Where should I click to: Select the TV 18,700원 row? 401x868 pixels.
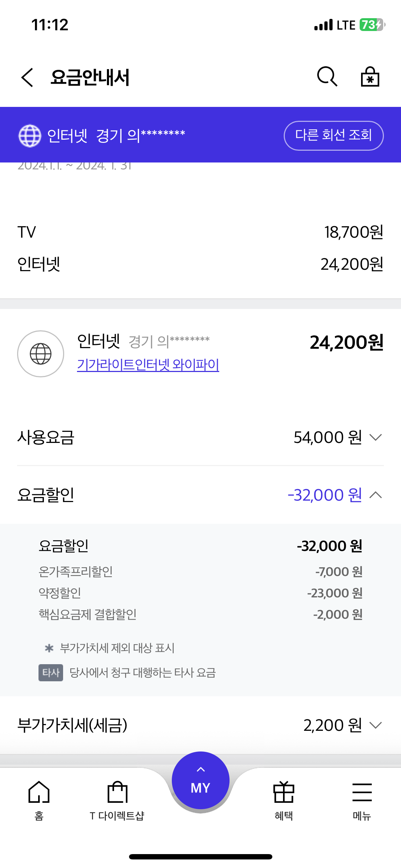pos(200,232)
